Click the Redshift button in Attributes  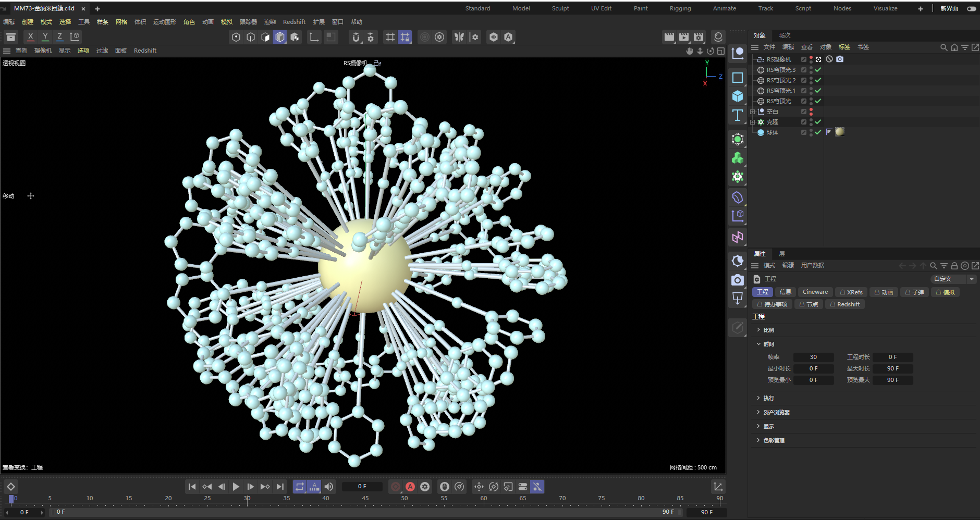845,304
